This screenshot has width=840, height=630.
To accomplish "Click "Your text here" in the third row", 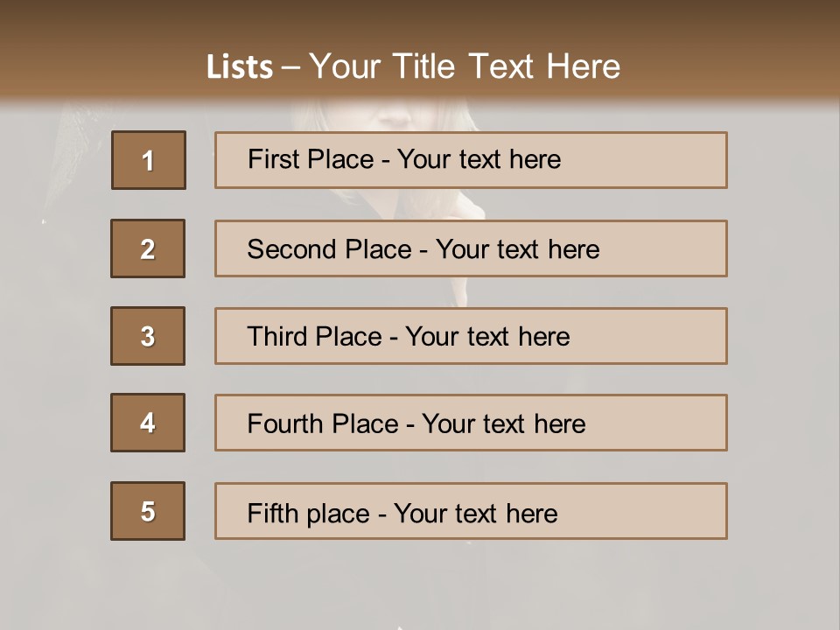I will [x=488, y=337].
